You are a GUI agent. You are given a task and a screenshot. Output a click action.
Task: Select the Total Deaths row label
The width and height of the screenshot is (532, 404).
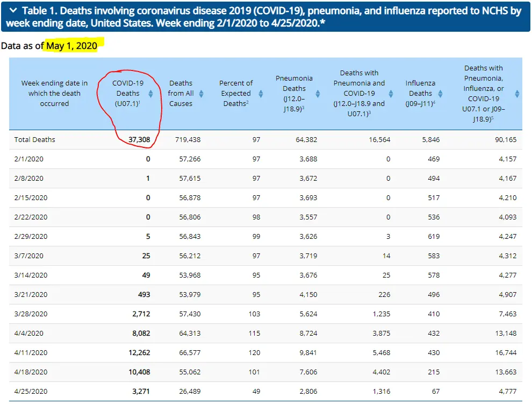click(x=35, y=140)
